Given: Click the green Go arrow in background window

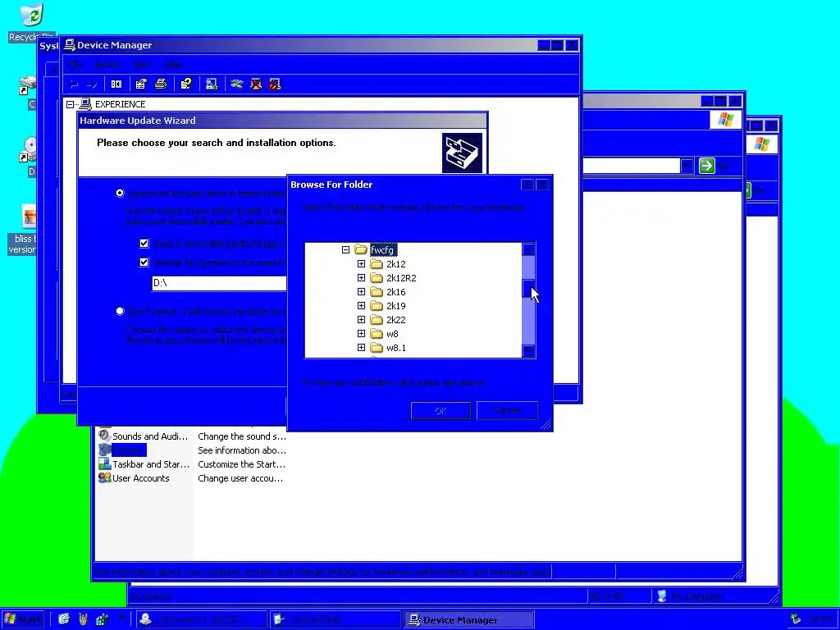Looking at the screenshot, I should (x=706, y=166).
